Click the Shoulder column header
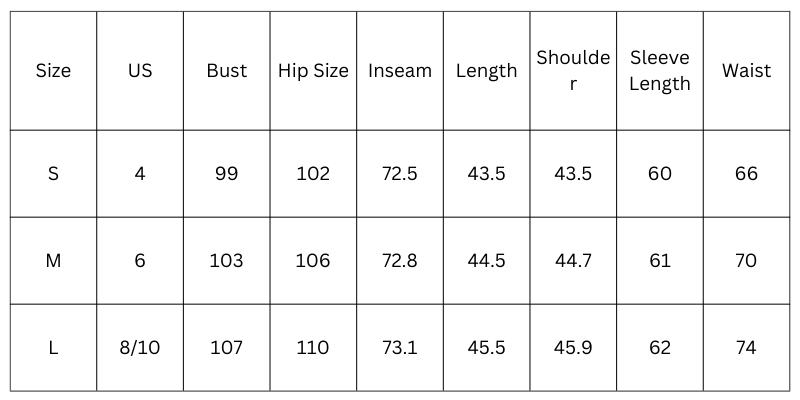Screen dimensions: 800x400 [x=573, y=71]
